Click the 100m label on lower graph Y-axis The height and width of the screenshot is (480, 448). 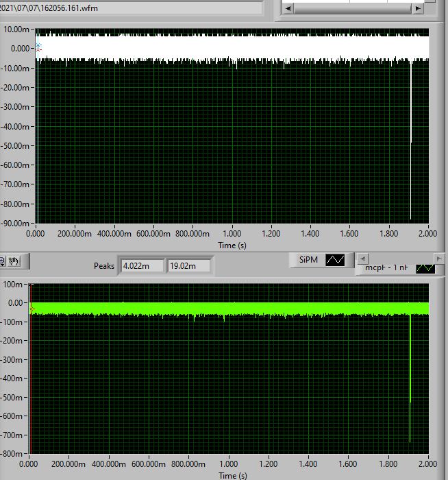12,285
